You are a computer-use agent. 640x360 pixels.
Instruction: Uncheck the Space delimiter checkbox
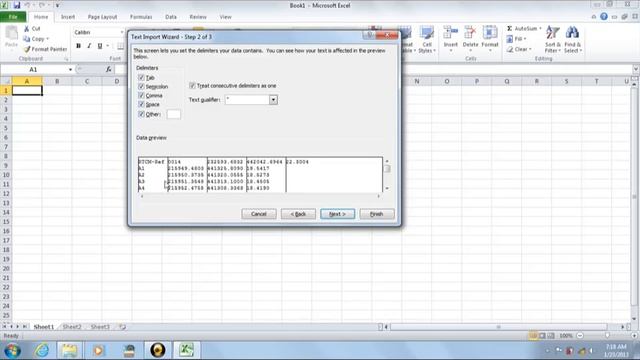(x=141, y=104)
